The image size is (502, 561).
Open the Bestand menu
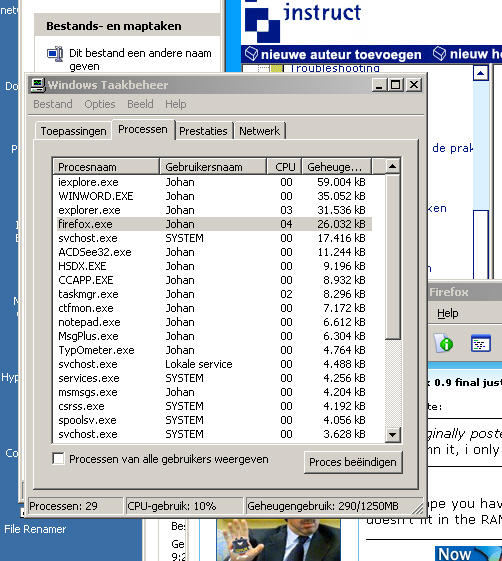pos(53,104)
